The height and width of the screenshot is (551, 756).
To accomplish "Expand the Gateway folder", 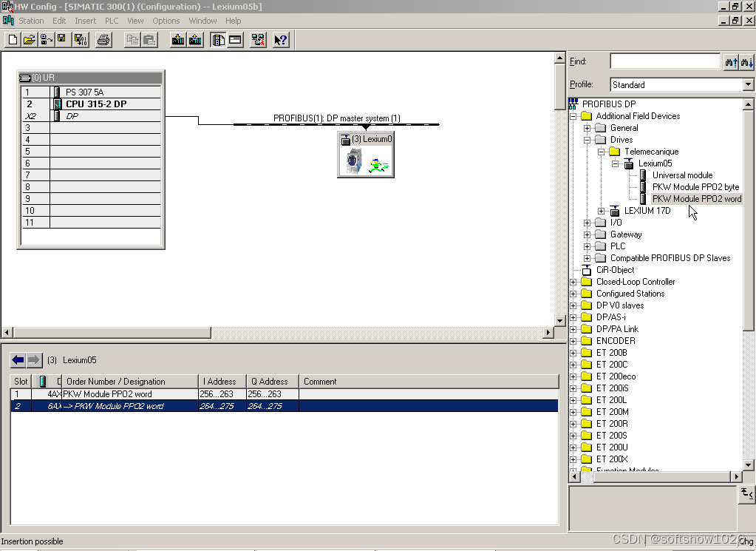I will coord(588,234).
